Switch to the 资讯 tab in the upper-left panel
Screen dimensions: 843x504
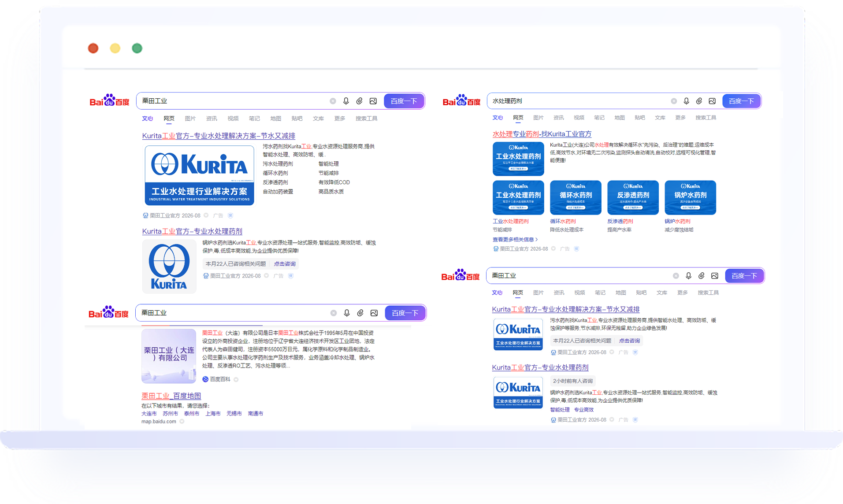click(x=212, y=119)
